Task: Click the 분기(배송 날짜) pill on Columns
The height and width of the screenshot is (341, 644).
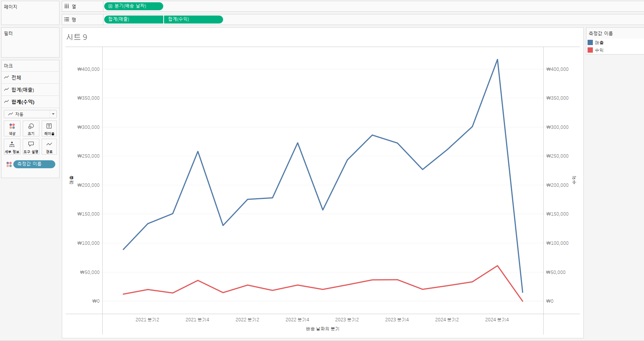Action: [x=134, y=6]
